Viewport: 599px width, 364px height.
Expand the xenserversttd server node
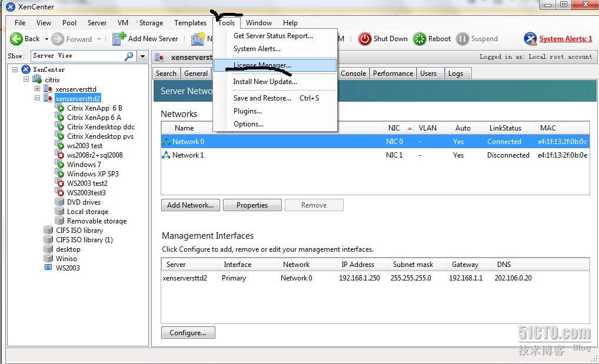coord(37,89)
